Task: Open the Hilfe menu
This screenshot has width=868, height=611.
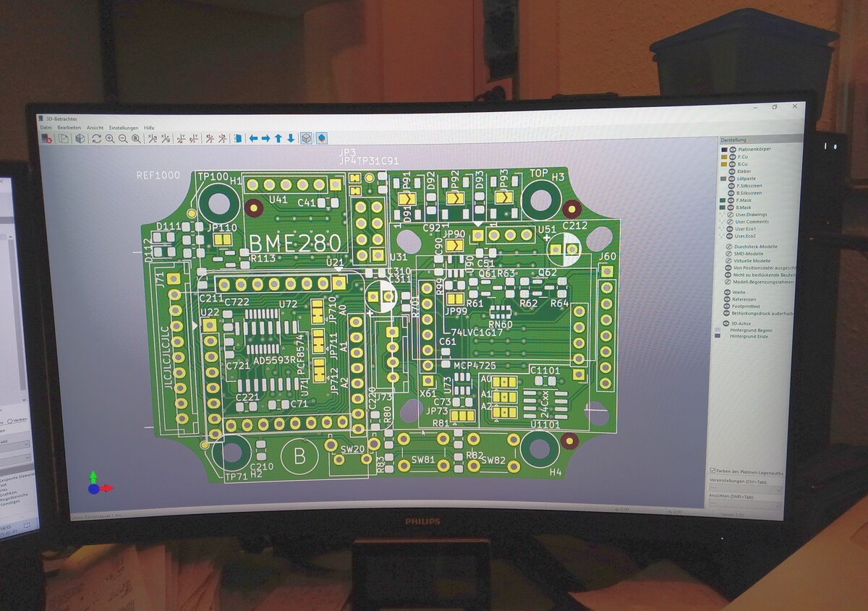Action: point(149,127)
